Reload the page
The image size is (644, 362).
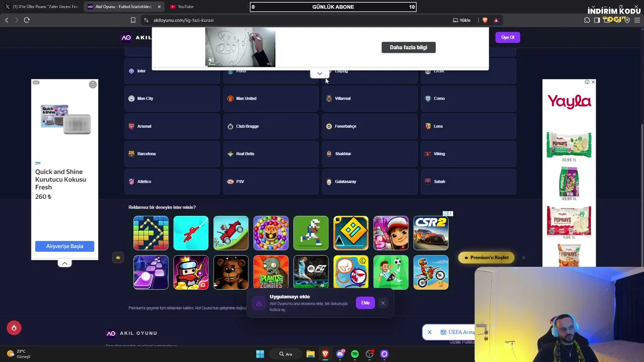(27, 20)
